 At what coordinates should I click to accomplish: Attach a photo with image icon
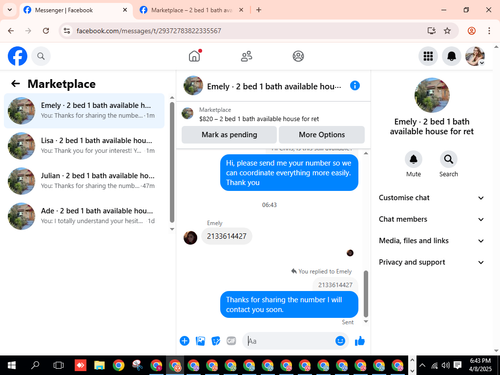pyautogui.click(x=200, y=341)
